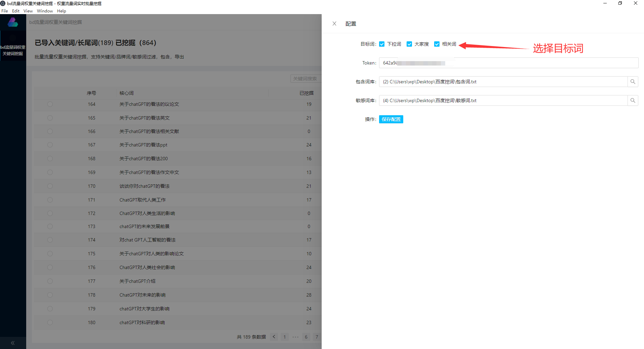Screen dimensions: 644x349
Task: Uncheck the 大家搜 target option
Action: pyautogui.click(x=409, y=44)
